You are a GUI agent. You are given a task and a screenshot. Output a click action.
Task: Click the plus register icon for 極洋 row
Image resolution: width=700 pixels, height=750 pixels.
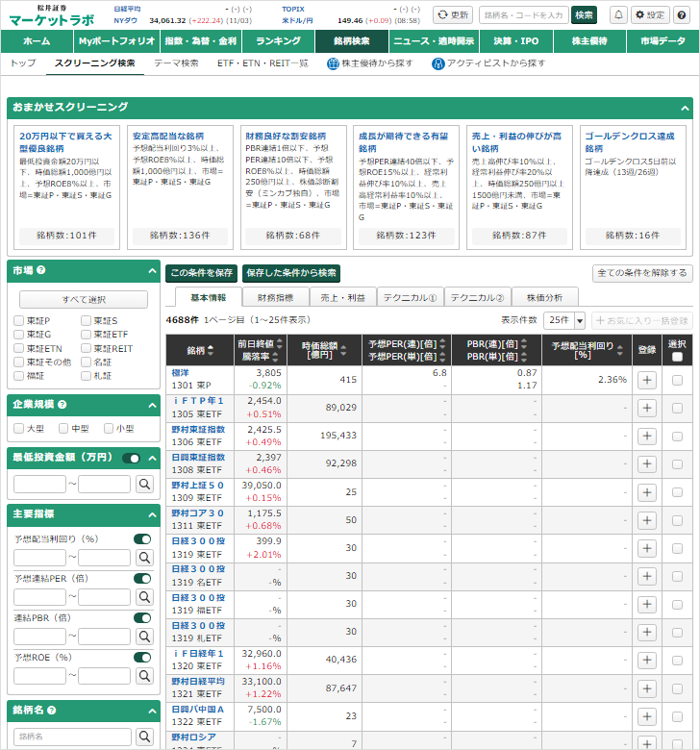[647, 380]
